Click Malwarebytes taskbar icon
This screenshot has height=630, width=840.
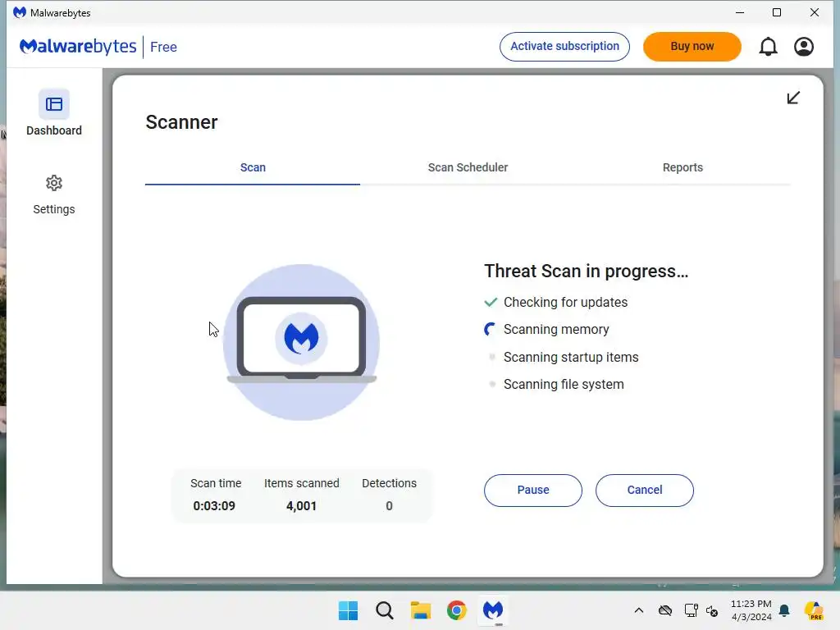(493, 610)
